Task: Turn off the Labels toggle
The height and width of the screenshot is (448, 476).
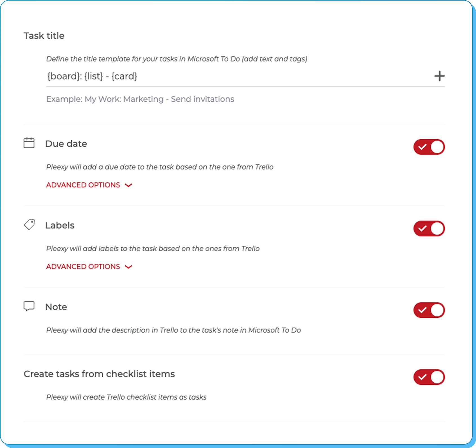Action: [429, 229]
